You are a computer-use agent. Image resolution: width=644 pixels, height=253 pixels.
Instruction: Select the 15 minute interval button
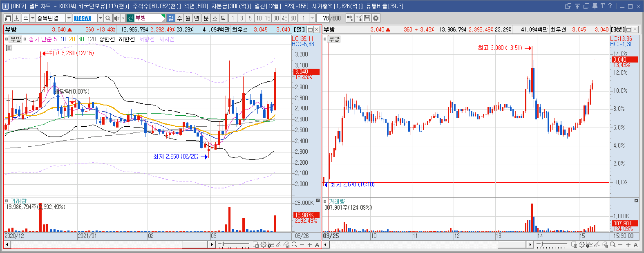pyautogui.click(x=267, y=18)
